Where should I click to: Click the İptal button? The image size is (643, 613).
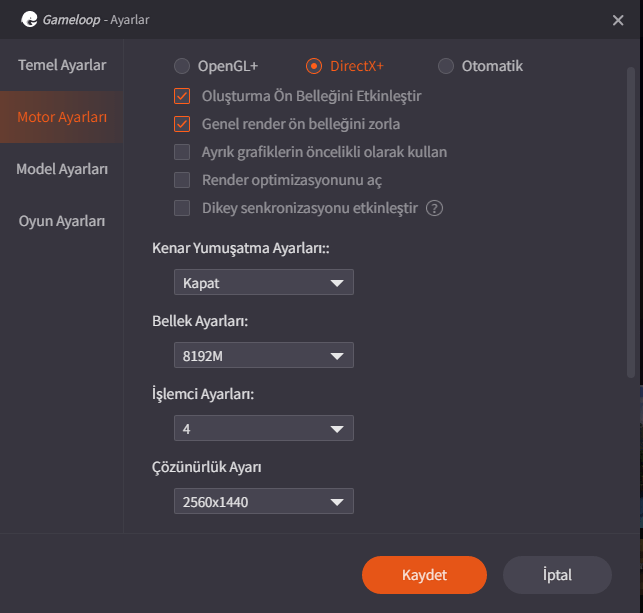pos(557,575)
